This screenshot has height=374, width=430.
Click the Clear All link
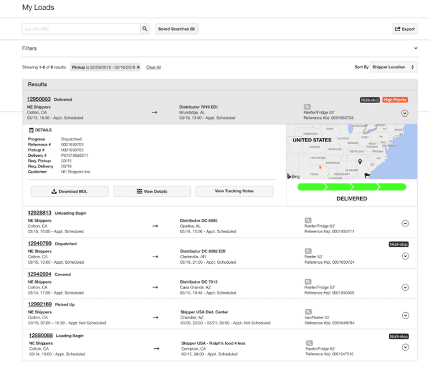click(x=153, y=67)
